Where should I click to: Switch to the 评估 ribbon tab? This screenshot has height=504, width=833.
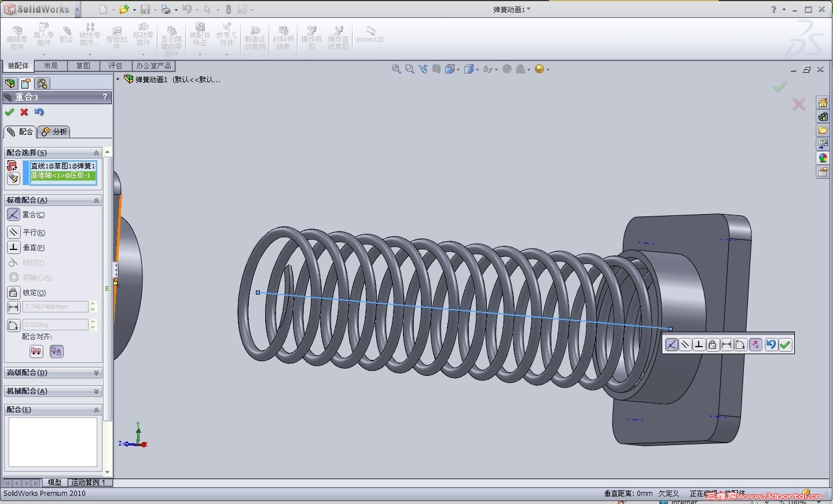(x=116, y=66)
